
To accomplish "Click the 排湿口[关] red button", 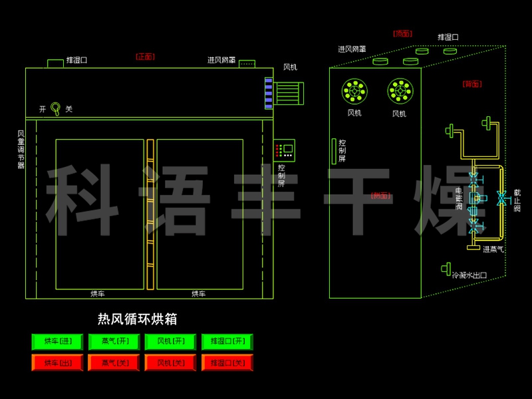I will 227,362.
